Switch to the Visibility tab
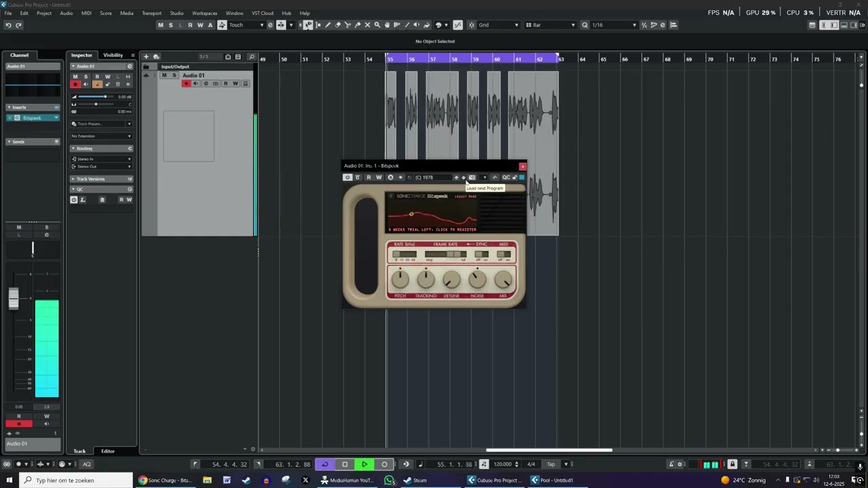The height and width of the screenshot is (488, 868). (113, 55)
